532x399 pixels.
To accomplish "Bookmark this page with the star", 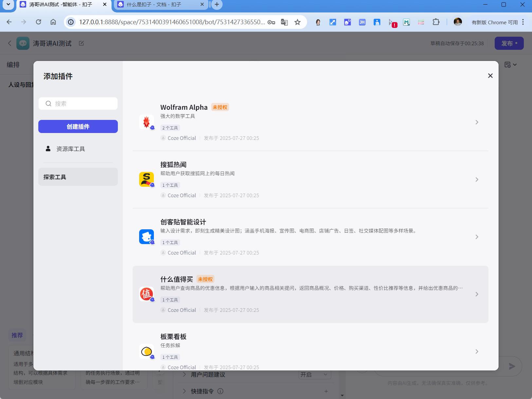I will coord(297,22).
